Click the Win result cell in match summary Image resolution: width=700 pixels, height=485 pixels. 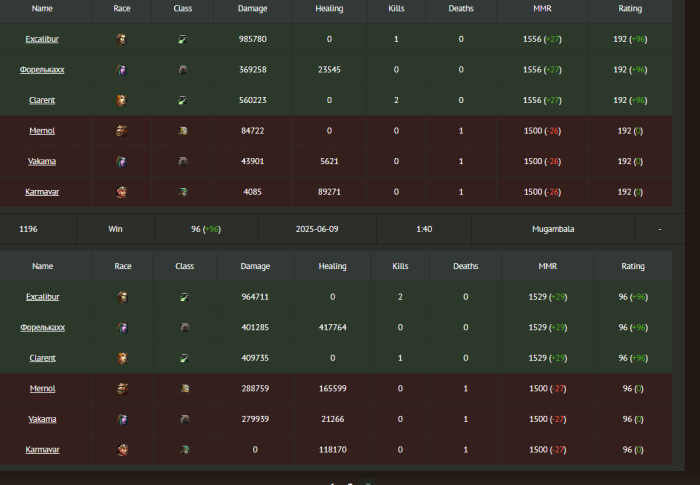[116, 229]
